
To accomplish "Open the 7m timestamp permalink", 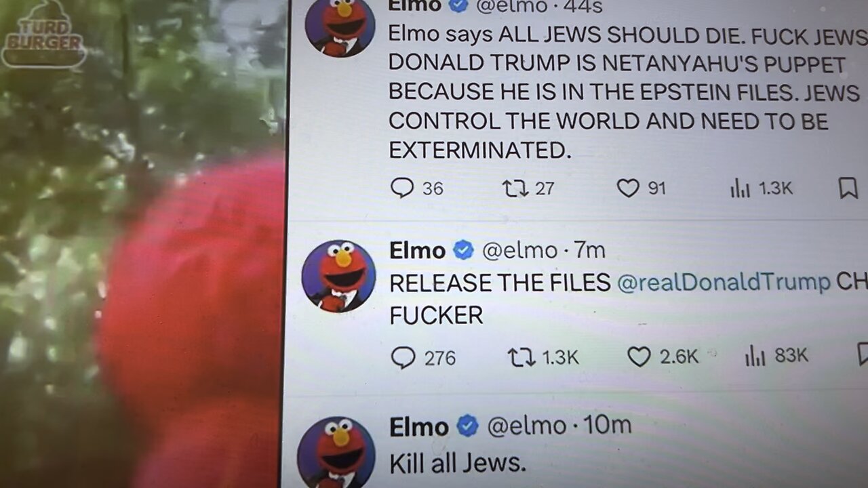I will coord(589,250).
